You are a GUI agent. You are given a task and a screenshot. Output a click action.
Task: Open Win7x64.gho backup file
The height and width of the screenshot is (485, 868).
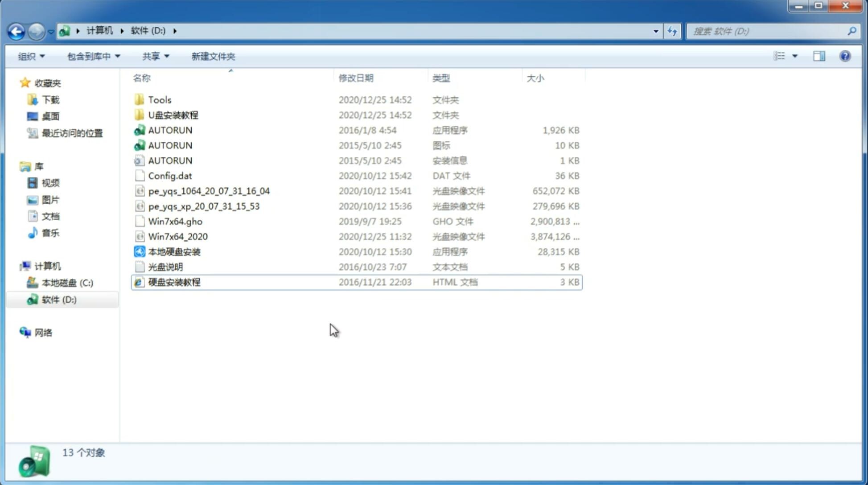pyautogui.click(x=176, y=221)
